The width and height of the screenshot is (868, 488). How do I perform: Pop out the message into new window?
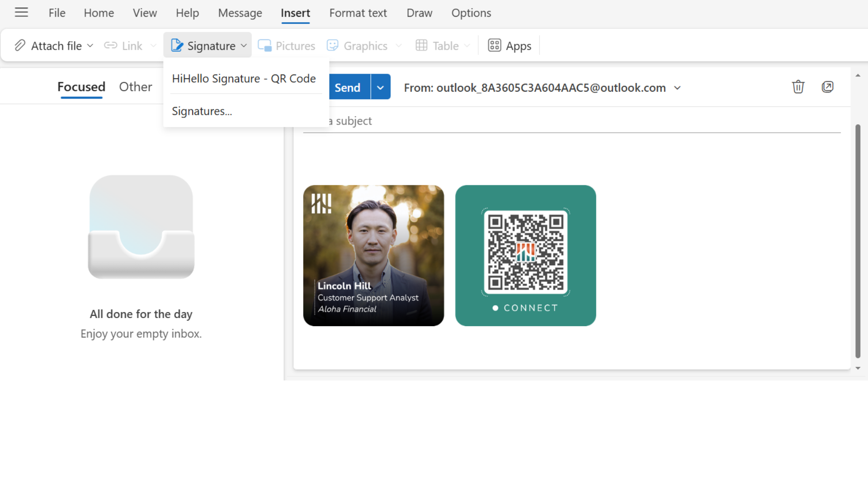(827, 87)
